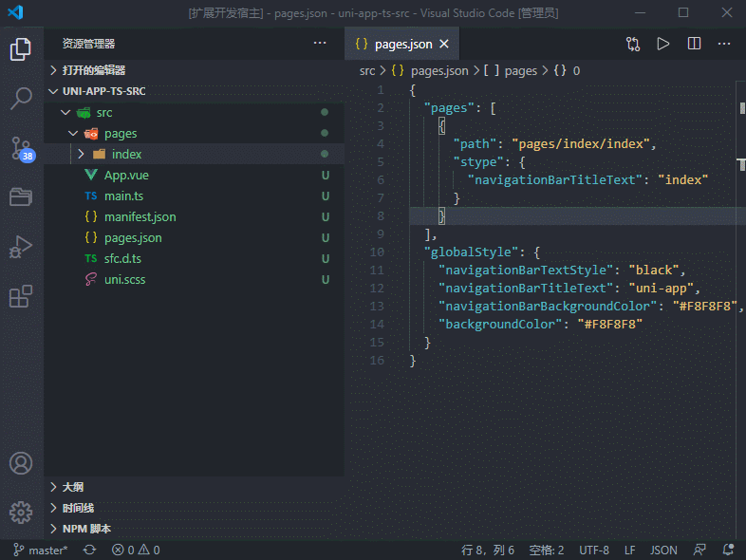This screenshot has height=560, width=746.
Task: Open sfc.d.ts file
Action: (195, 259)
